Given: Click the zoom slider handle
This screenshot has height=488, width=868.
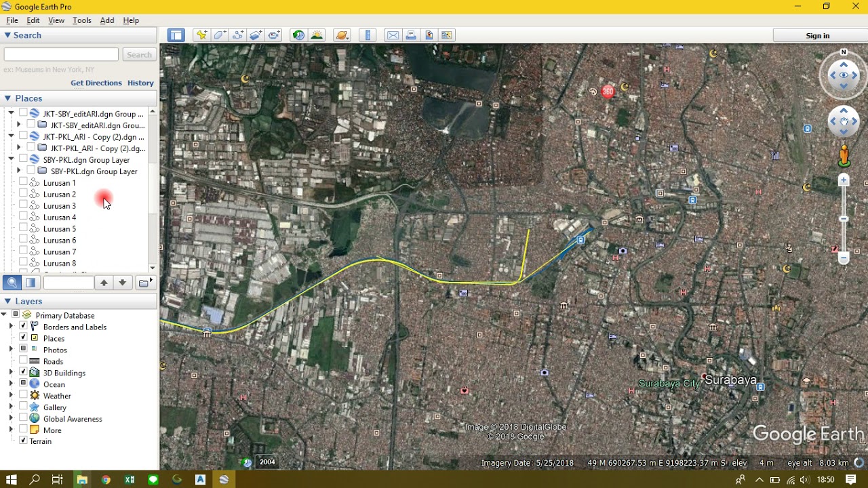Looking at the screenshot, I should [x=844, y=219].
